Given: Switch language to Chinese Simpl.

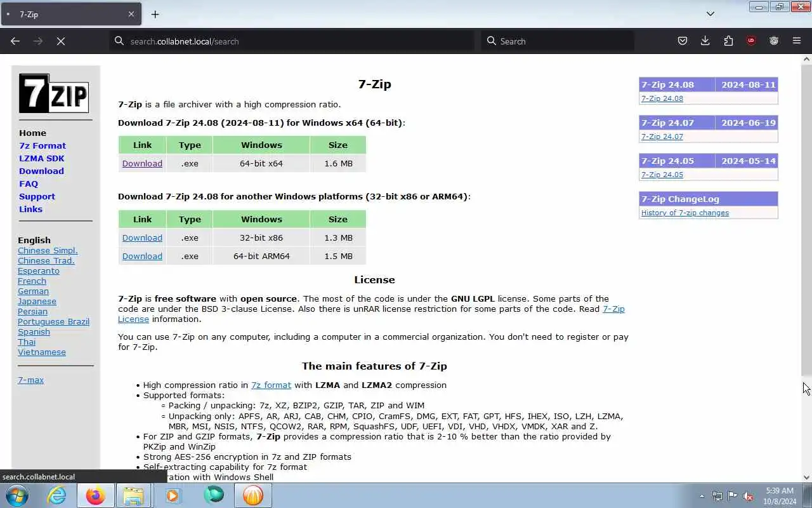Looking at the screenshot, I should point(48,250).
